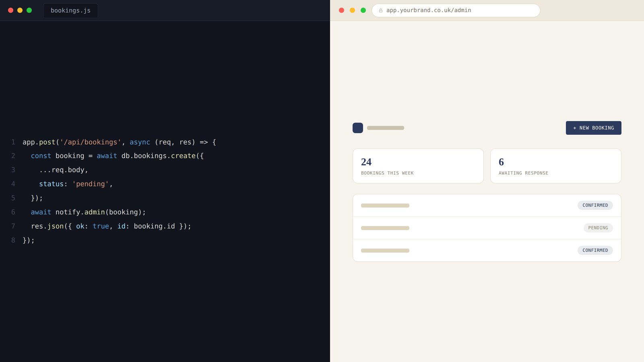The width and height of the screenshot is (644, 362).
Task: Click the dark blue brand logo square
Action: click(358, 128)
